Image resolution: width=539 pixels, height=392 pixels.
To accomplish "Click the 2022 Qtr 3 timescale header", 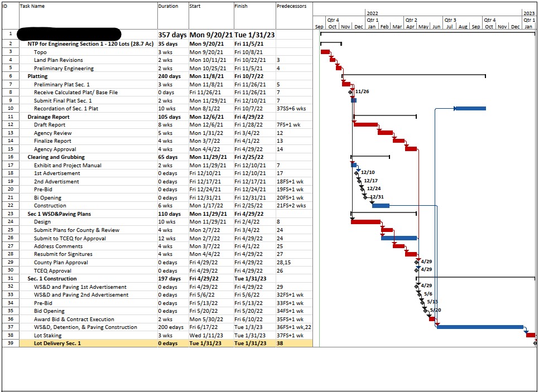I will 451,20.
